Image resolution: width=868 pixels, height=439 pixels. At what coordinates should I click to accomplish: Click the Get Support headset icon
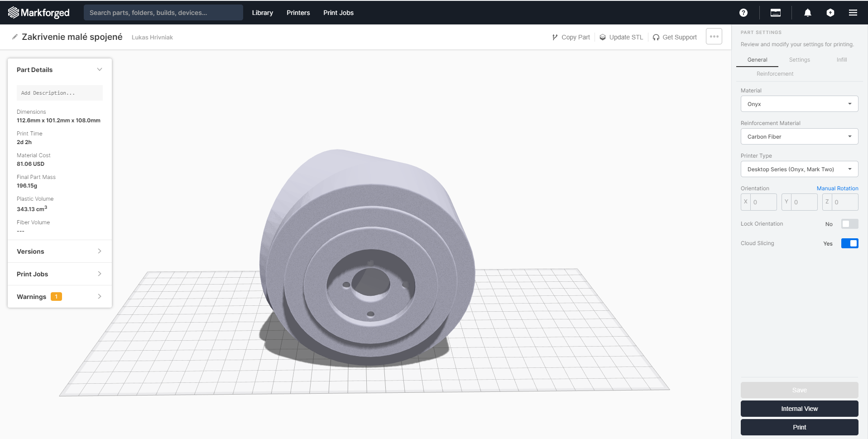pos(656,37)
